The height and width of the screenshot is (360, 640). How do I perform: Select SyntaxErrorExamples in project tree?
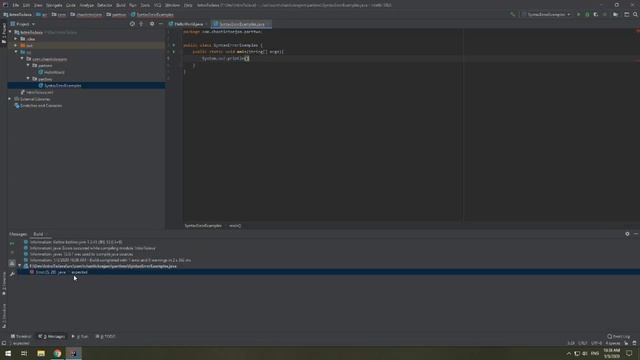pyautogui.click(x=63, y=86)
